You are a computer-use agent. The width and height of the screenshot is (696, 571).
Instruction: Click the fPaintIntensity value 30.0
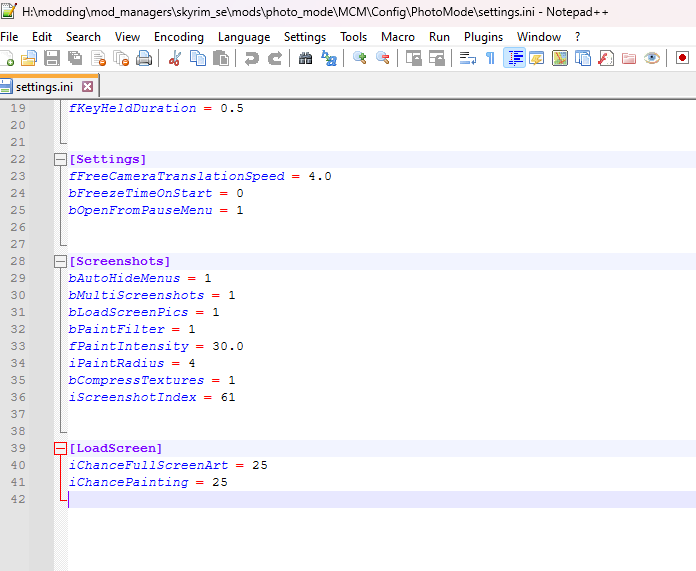tap(228, 346)
